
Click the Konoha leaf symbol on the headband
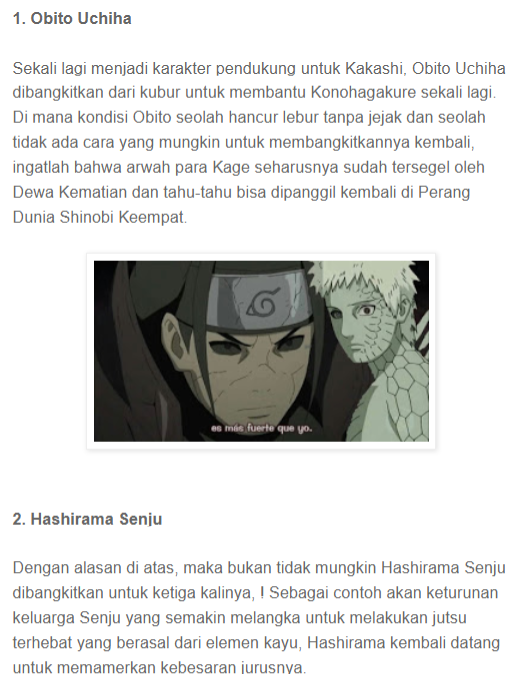(x=263, y=301)
